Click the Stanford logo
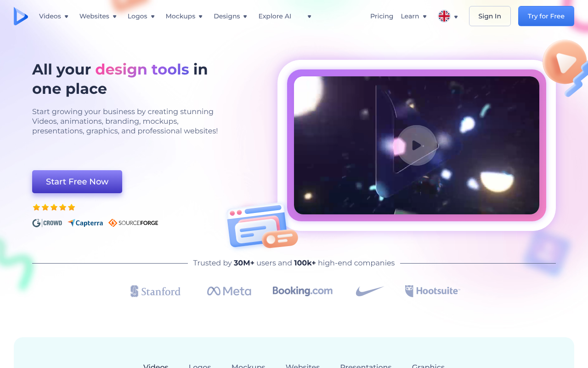 pyautogui.click(x=155, y=291)
